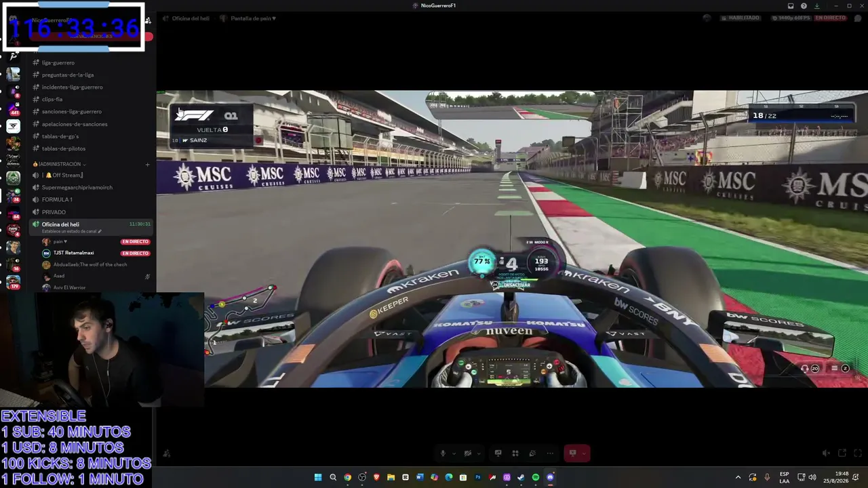The width and height of the screenshot is (868, 488).
Task: Open Photoshop from the taskbar
Action: click(x=477, y=477)
